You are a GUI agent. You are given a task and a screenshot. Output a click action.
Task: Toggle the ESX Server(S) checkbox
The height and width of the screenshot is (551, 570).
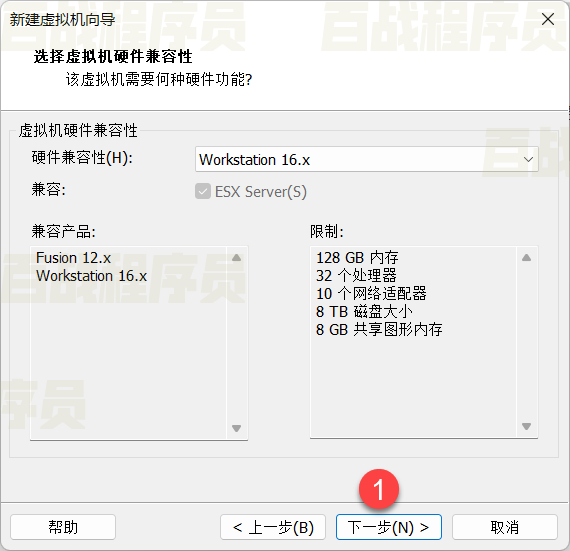click(x=203, y=191)
